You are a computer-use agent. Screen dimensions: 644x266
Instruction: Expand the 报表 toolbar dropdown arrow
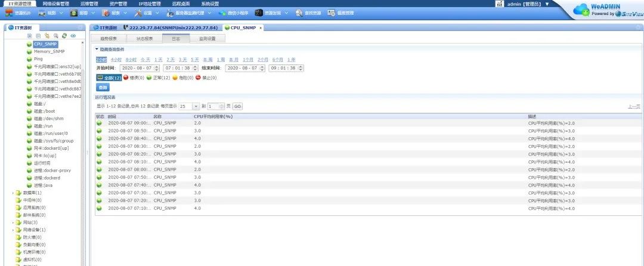tap(125, 13)
